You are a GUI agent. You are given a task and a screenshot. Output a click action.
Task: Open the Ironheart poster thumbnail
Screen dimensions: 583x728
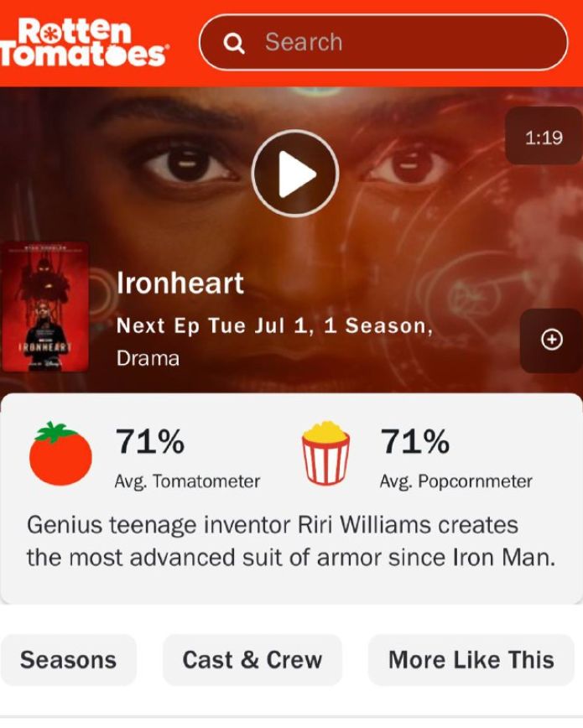[x=45, y=306]
